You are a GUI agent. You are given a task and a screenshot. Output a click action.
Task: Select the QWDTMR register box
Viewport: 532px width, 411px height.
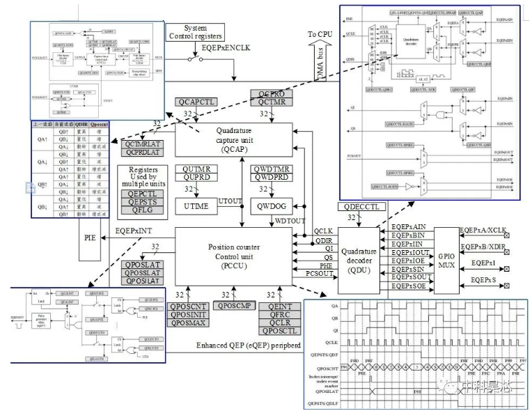coord(272,169)
